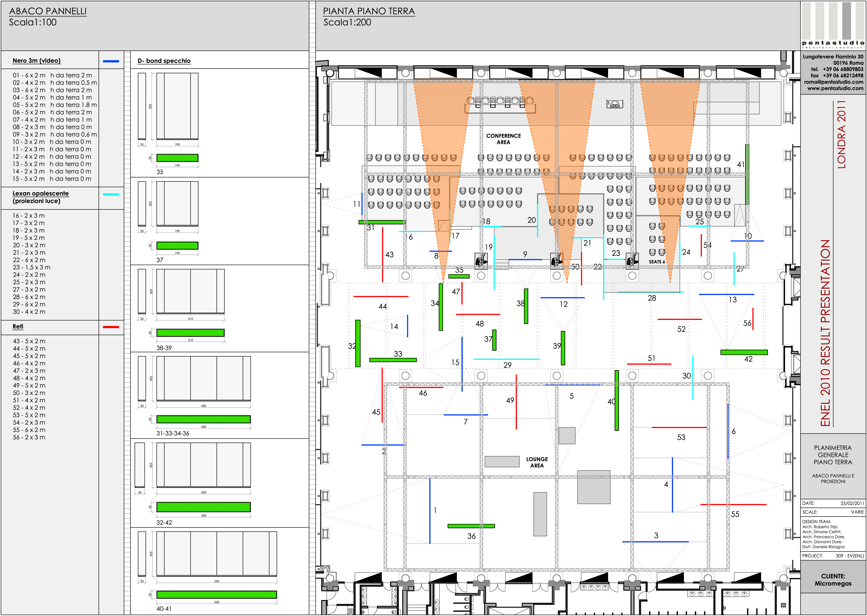867x616 pixels.
Task: Select the blue legend line beside Nero 3m (video)
Action: tap(111, 61)
